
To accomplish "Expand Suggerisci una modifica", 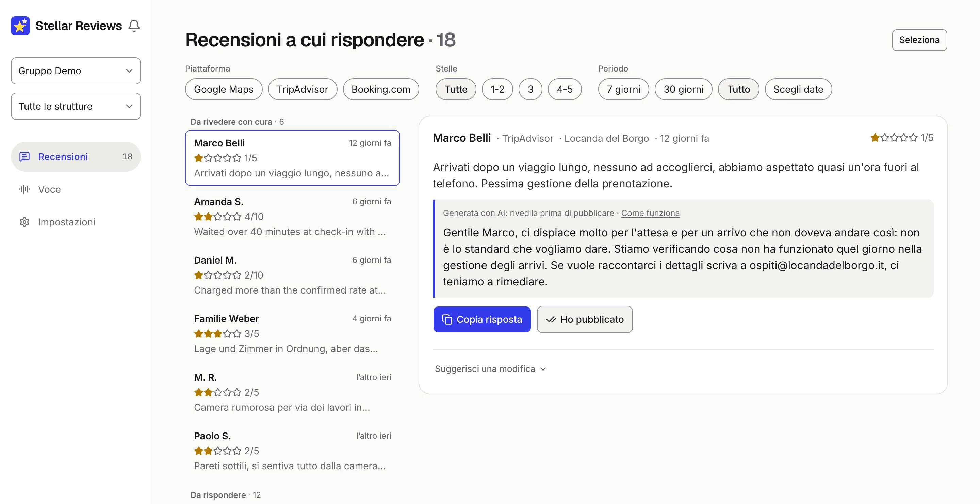I will coord(490,368).
